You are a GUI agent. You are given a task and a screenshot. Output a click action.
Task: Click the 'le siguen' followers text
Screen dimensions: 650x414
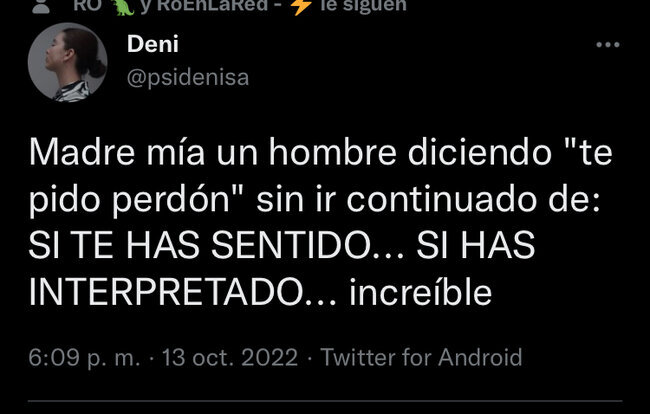(364, 5)
